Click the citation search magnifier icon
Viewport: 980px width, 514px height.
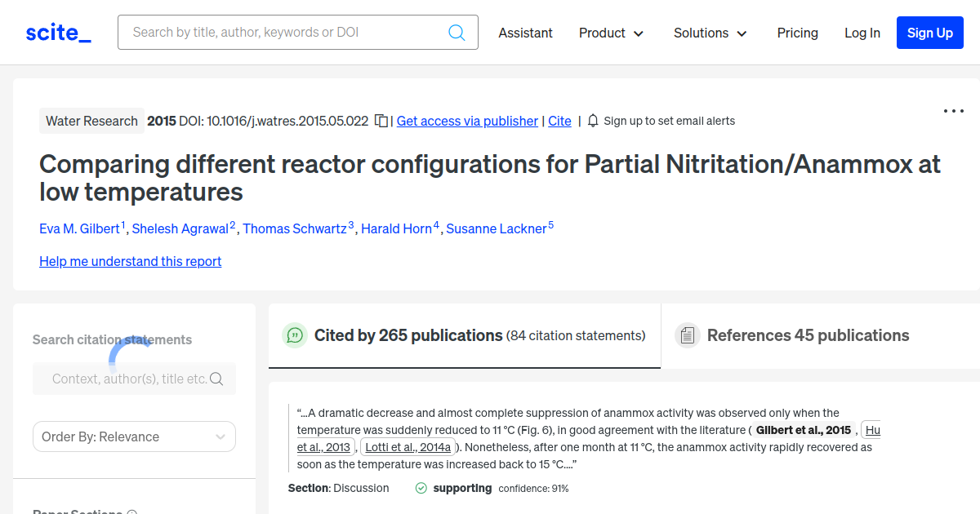[216, 379]
